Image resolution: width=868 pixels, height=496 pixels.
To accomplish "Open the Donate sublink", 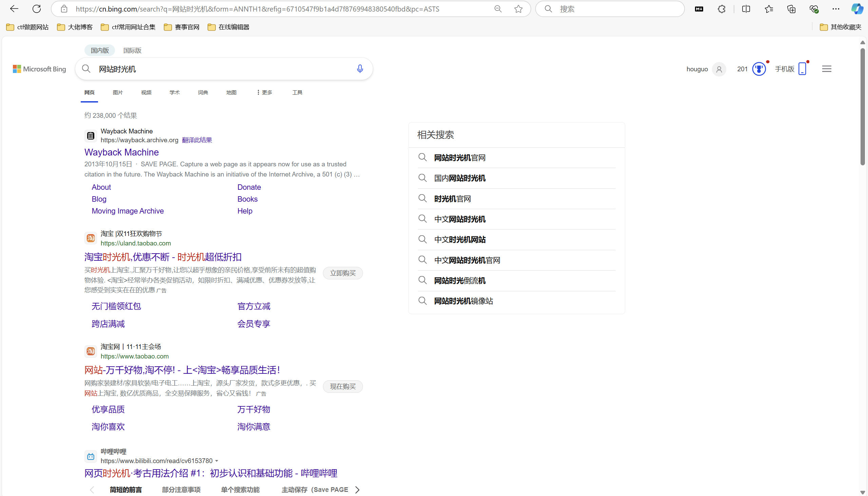I will (249, 187).
